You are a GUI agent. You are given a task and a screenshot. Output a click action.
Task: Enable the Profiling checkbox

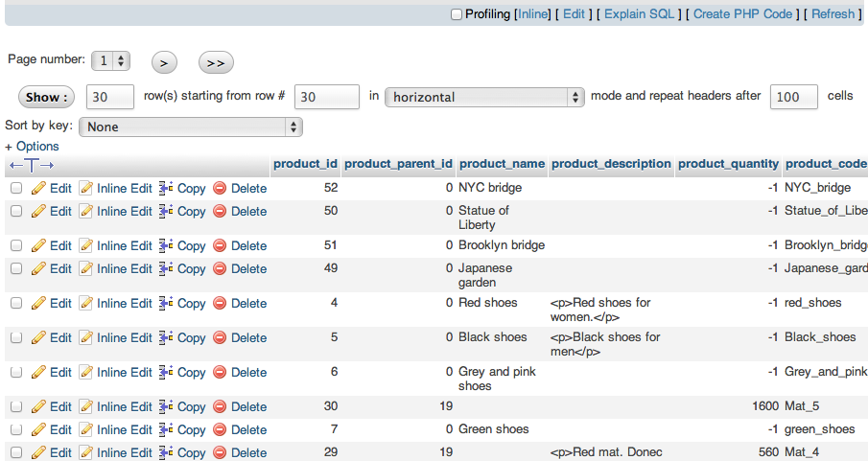tap(457, 14)
